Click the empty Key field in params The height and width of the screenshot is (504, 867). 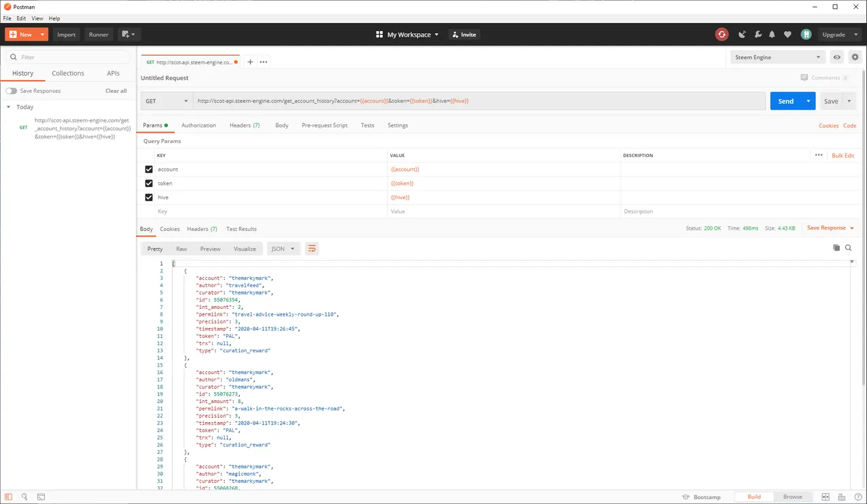(x=271, y=211)
